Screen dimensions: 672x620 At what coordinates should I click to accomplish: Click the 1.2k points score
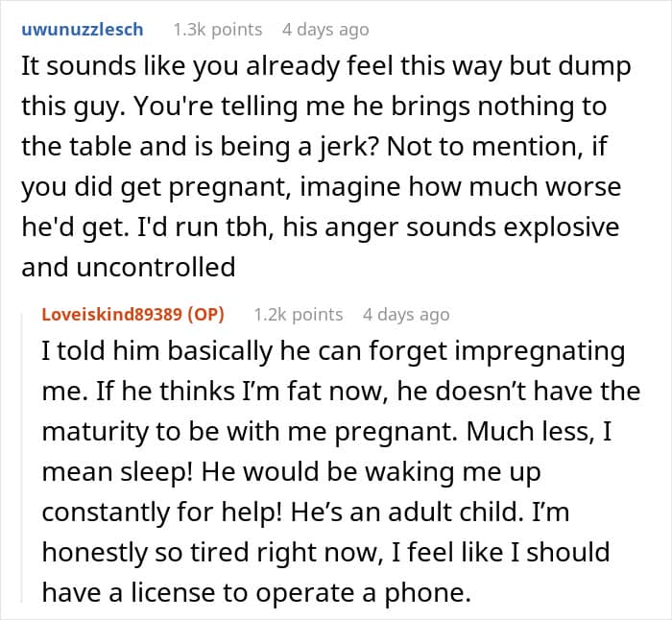tap(299, 314)
